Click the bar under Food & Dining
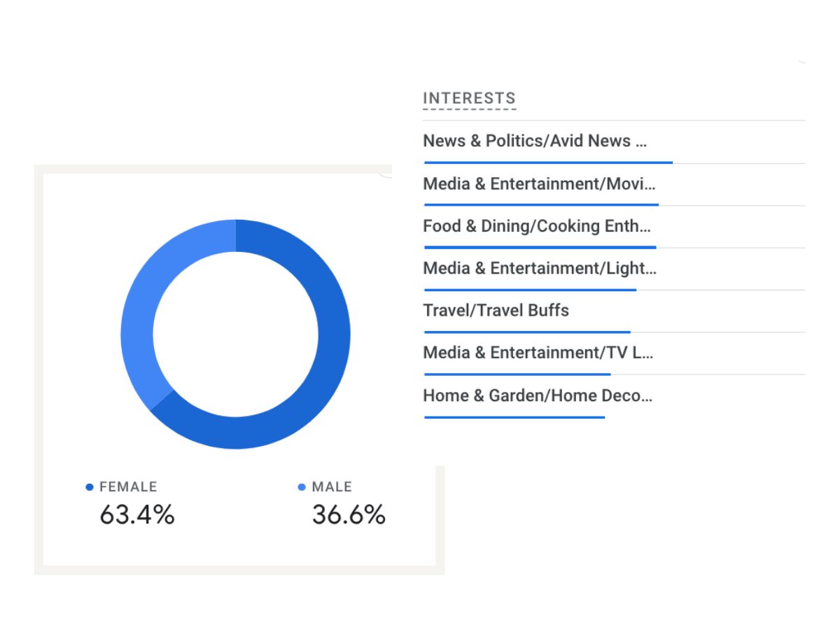 tap(540, 247)
